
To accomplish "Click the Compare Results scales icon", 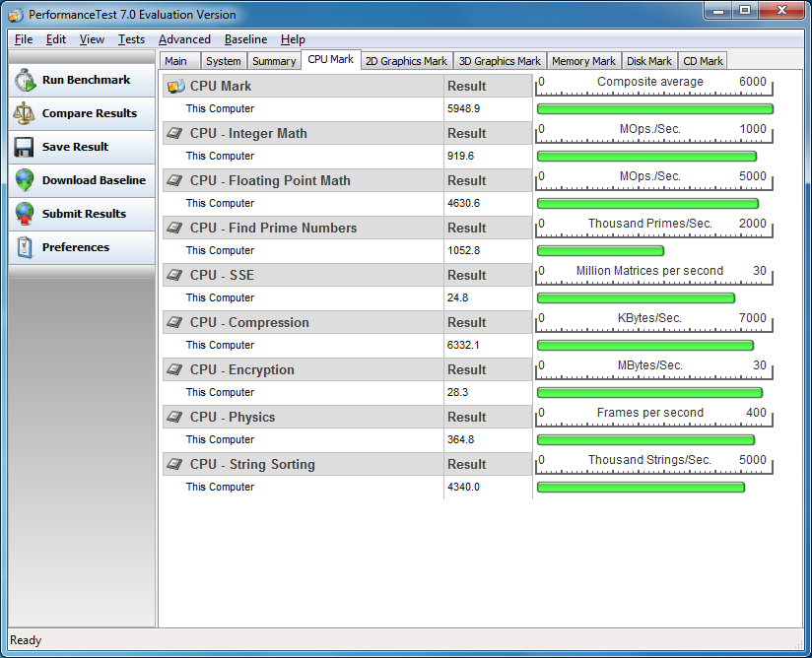I will 24,113.
